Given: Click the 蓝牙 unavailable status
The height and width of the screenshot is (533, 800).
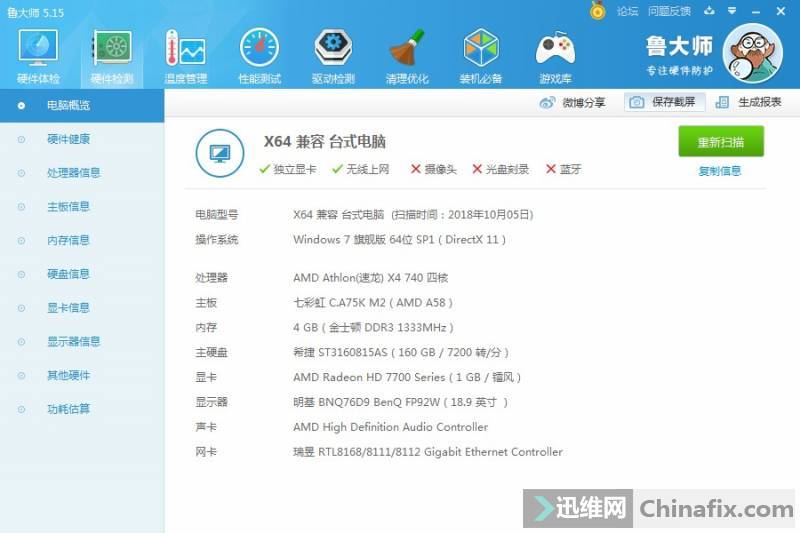Looking at the screenshot, I should click(x=564, y=169).
